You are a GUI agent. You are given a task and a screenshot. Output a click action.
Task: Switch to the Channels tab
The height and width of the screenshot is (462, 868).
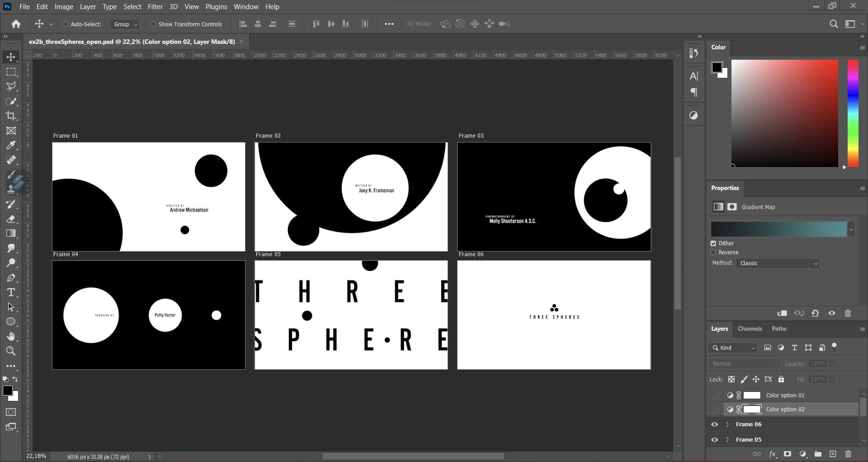pyautogui.click(x=750, y=329)
